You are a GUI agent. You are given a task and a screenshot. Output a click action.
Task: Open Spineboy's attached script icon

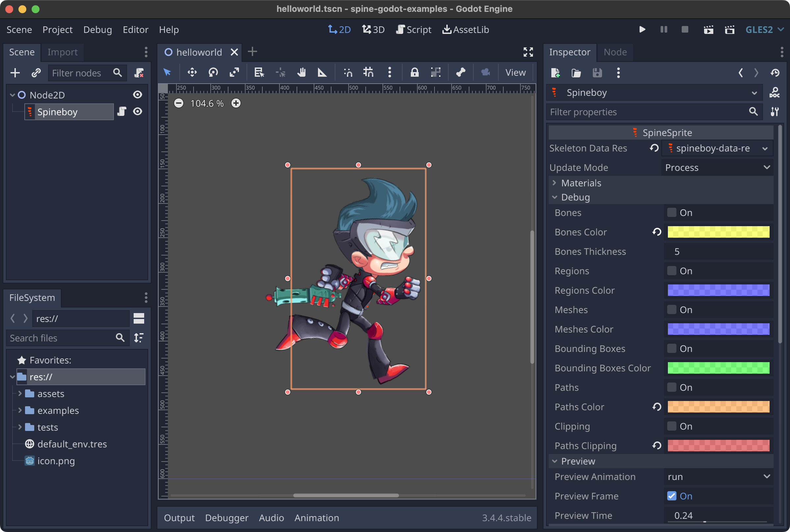coord(122,112)
